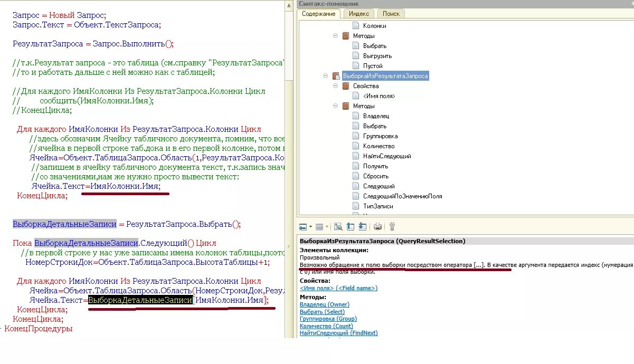Click the page icon beside СледующийПоЗначениюПоля

tap(356, 196)
